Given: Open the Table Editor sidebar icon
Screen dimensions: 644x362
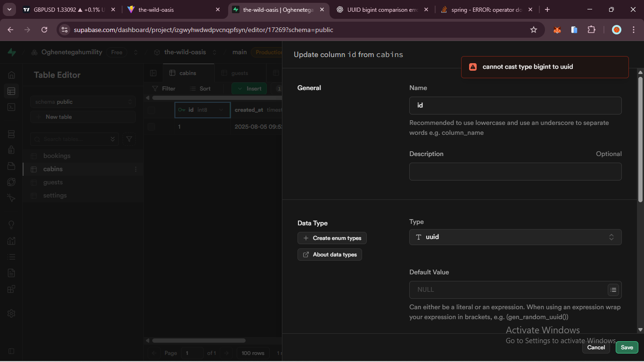Looking at the screenshot, I should pyautogui.click(x=11, y=91).
